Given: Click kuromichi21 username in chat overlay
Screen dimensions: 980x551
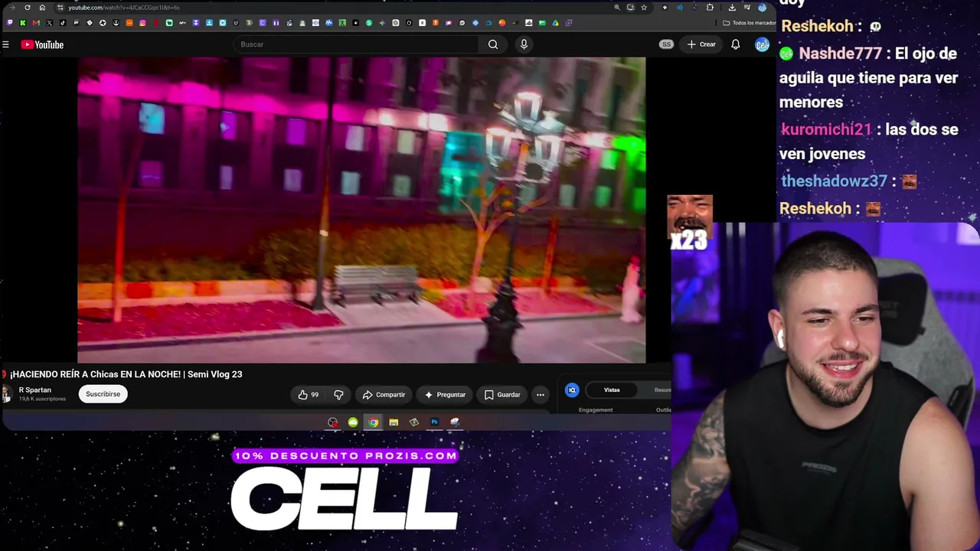Looking at the screenshot, I should coord(826,129).
